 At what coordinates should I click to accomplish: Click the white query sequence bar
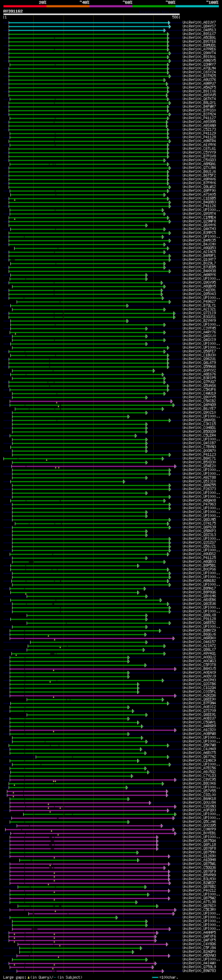click(x=92, y=15)
